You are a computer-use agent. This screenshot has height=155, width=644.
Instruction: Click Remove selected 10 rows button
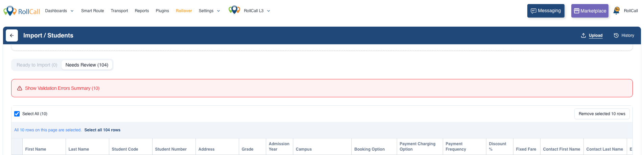(602, 114)
